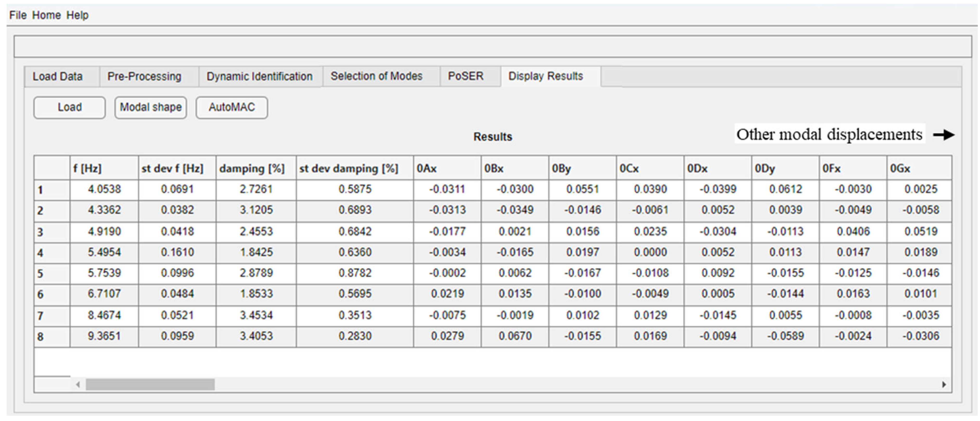This screenshot has height=421, width=980.
Task: Click the damping [%] column header
Action: [x=256, y=169]
